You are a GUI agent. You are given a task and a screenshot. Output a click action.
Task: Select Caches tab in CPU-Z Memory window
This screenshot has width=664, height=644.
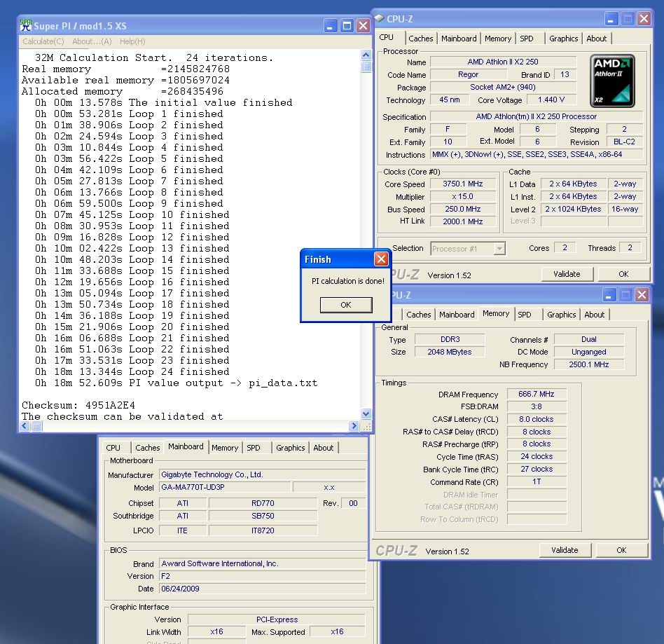pyautogui.click(x=418, y=315)
